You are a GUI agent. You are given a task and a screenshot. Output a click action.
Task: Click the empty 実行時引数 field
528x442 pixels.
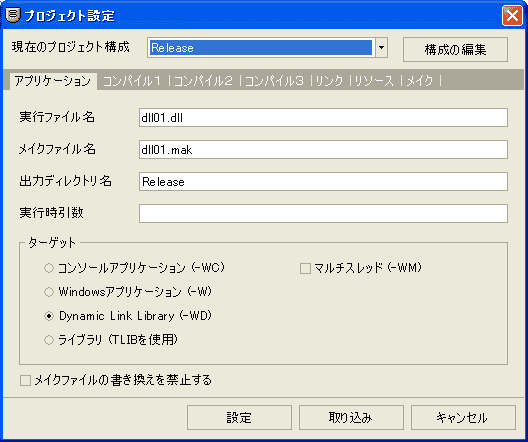323,213
